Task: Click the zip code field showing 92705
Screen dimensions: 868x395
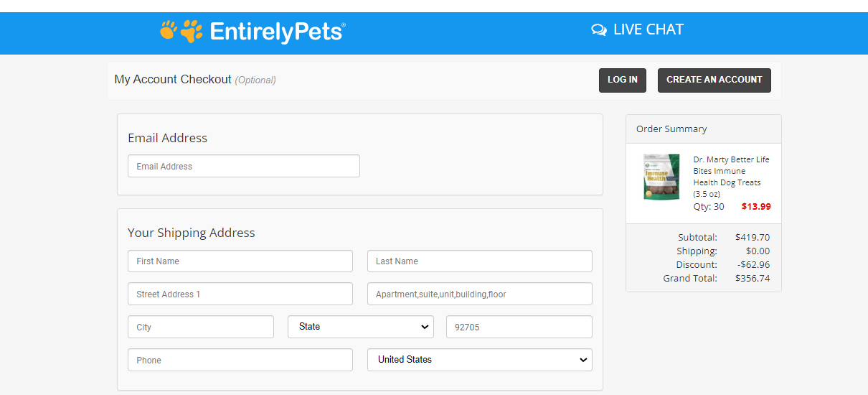Action: click(x=519, y=327)
